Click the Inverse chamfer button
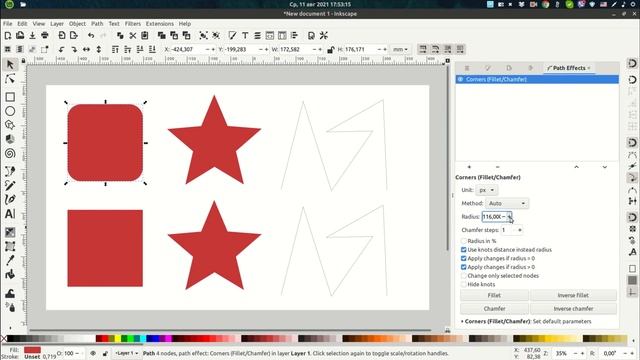Image resolution: width=640 pixels, height=360 pixels. (573, 309)
